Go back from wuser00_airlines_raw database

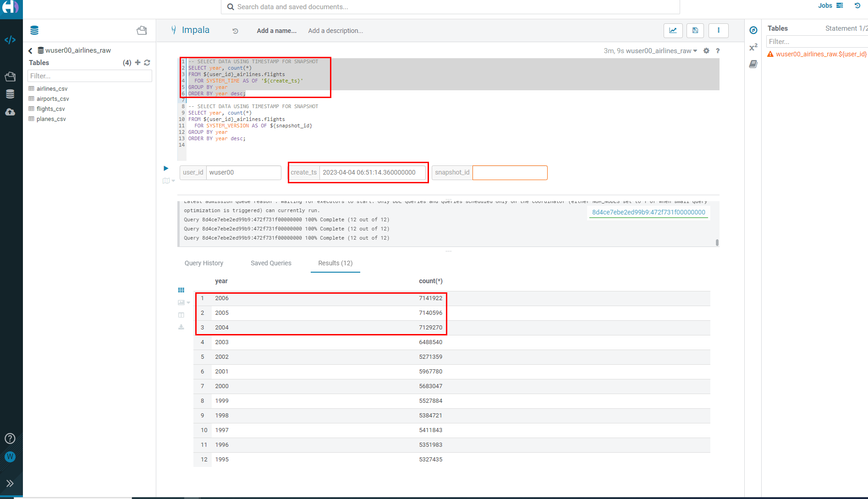(x=30, y=50)
